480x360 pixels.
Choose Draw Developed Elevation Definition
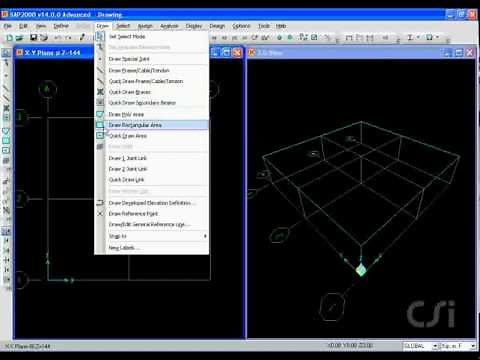point(152,203)
